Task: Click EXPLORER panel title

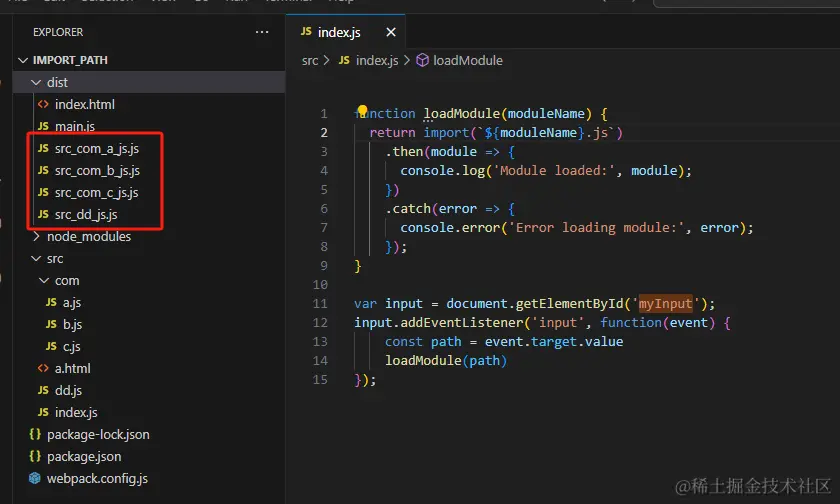Action: [x=58, y=32]
